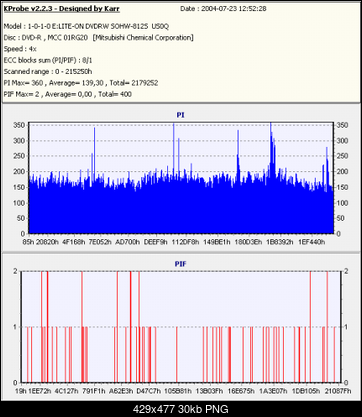This screenshot has width=362, height=417.
Task: Click PI axis label '85h'
Action: click(x=28, y=242)
